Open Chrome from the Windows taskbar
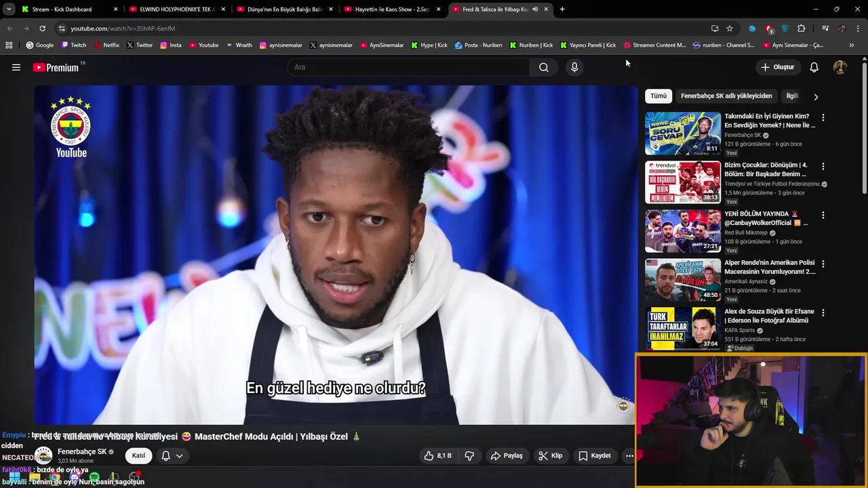Screen dimensions: 868x488 [x=55, y=478]
